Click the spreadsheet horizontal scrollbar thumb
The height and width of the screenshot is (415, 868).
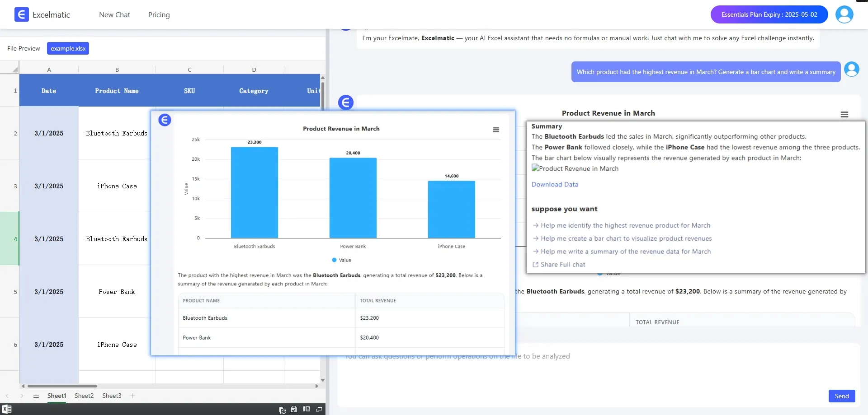62,386
